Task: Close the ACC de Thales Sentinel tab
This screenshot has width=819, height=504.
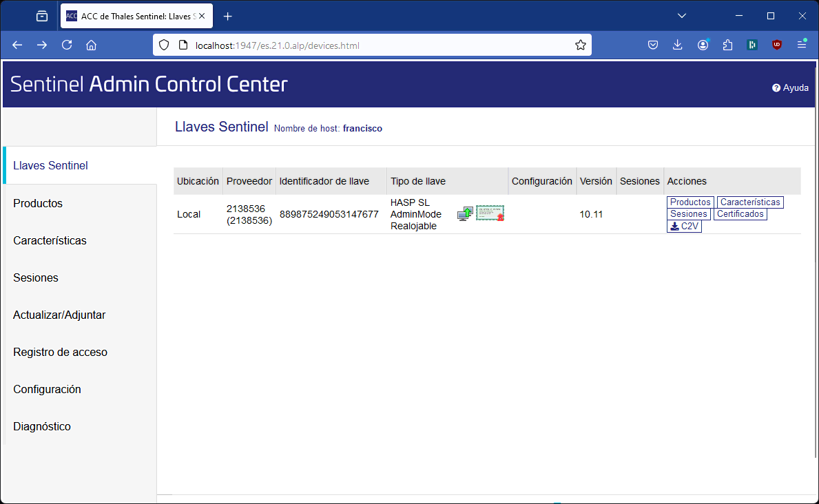Action: pos(202,17)
